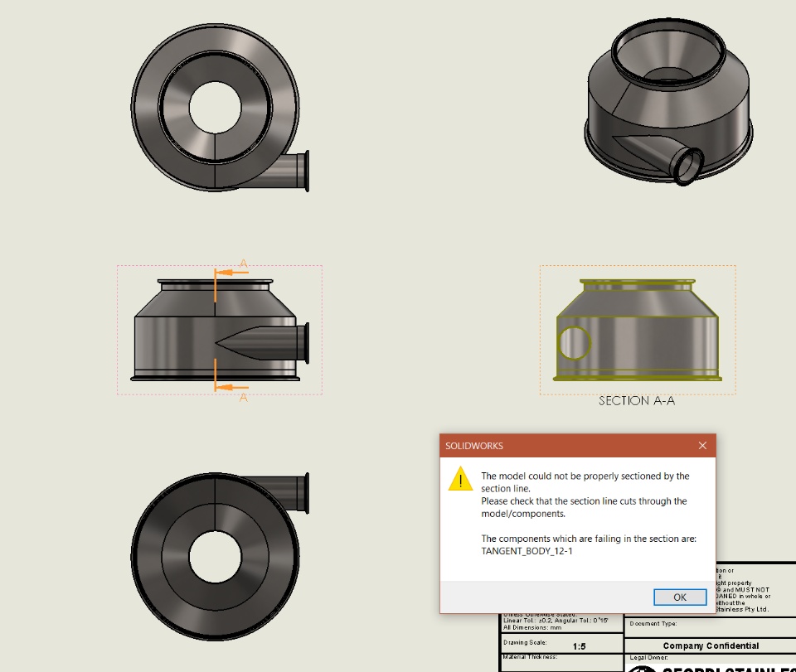Click the circular outlet outline in section view
This screenshot has height=672, width=796.
pos(574,343)
